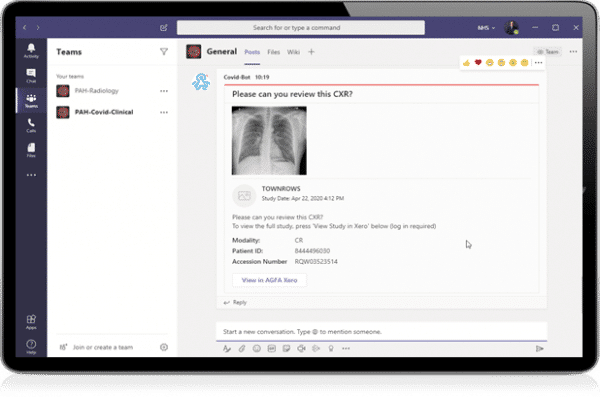Insert a GIF icon
This screenshot has height=397, width=600.
pos(272,348)
